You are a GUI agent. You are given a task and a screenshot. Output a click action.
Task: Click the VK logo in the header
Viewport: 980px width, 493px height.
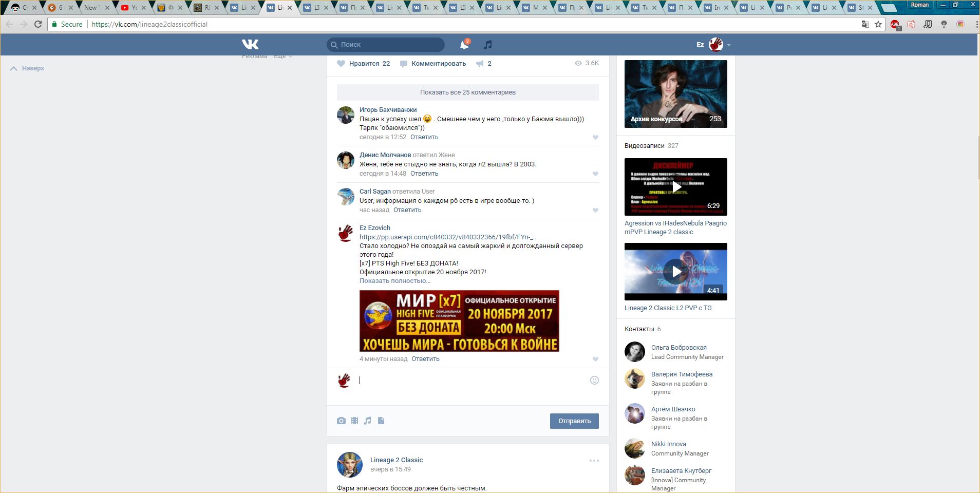click(250, 45)
